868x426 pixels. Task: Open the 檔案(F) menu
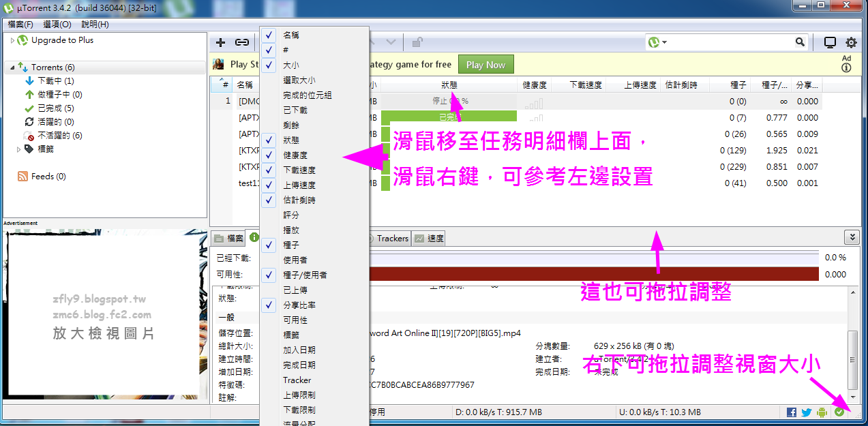point(20,24)
